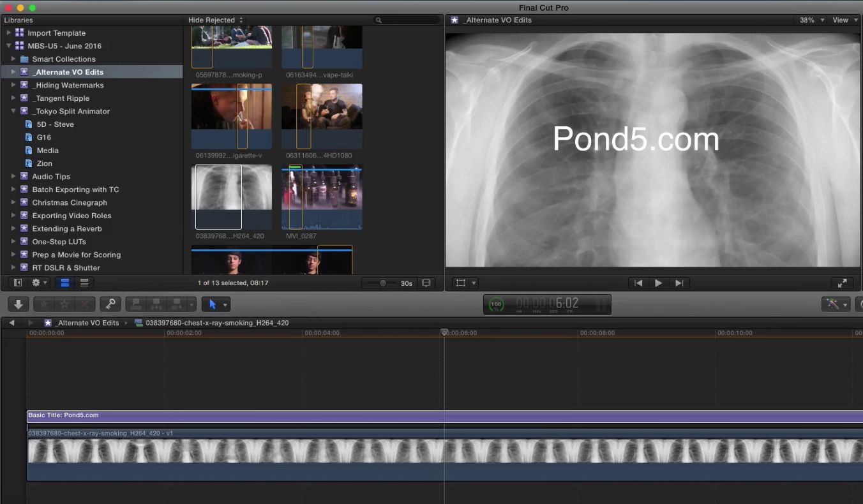Open the viewer View options menu
863x504 pixels.
tap(844, 20)
